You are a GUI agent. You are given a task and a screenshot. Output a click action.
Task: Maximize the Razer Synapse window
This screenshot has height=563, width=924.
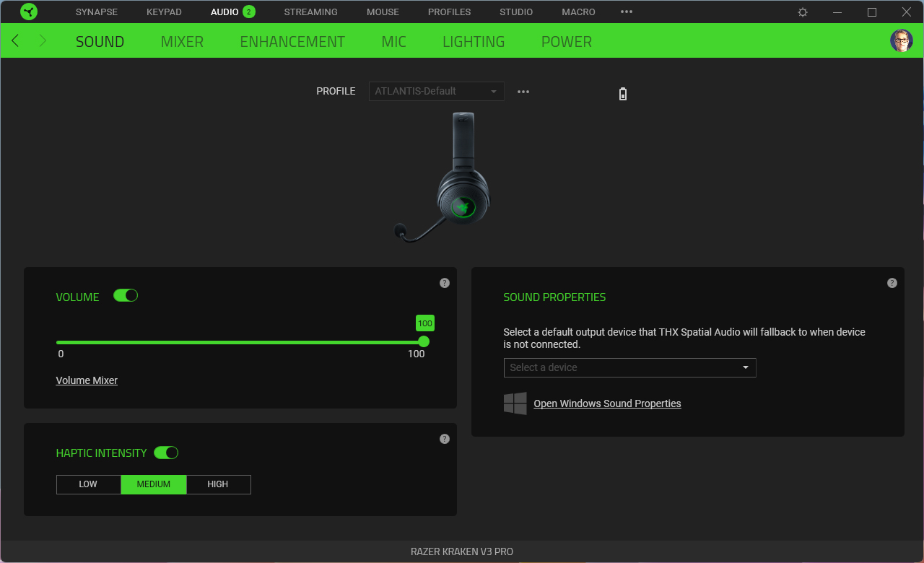tap(872, 12)
